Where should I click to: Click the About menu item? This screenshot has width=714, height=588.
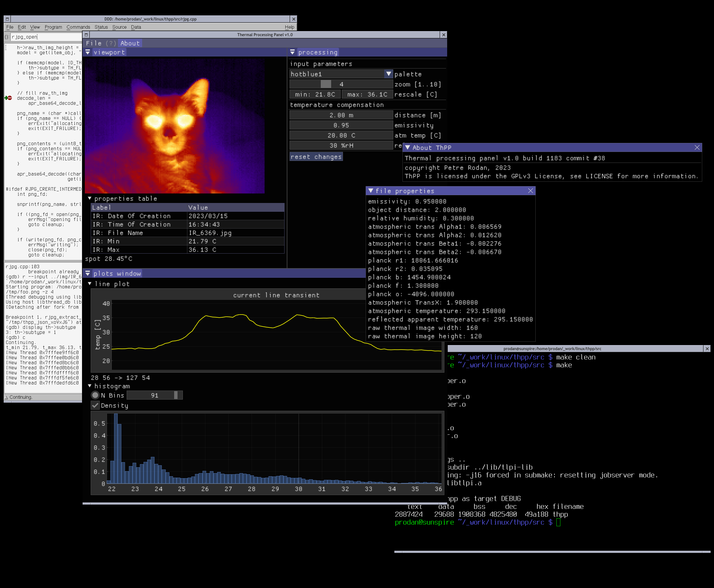tap(130, 43)
